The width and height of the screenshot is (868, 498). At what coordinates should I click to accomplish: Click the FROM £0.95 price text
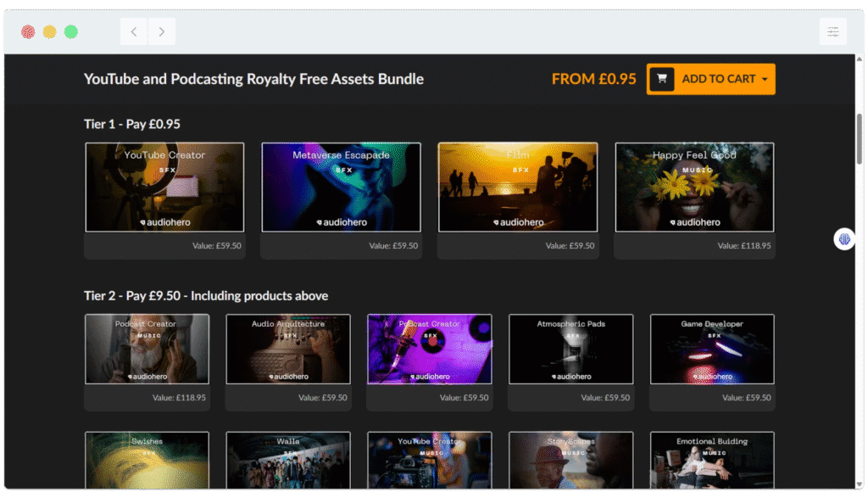tap(593, 79)
